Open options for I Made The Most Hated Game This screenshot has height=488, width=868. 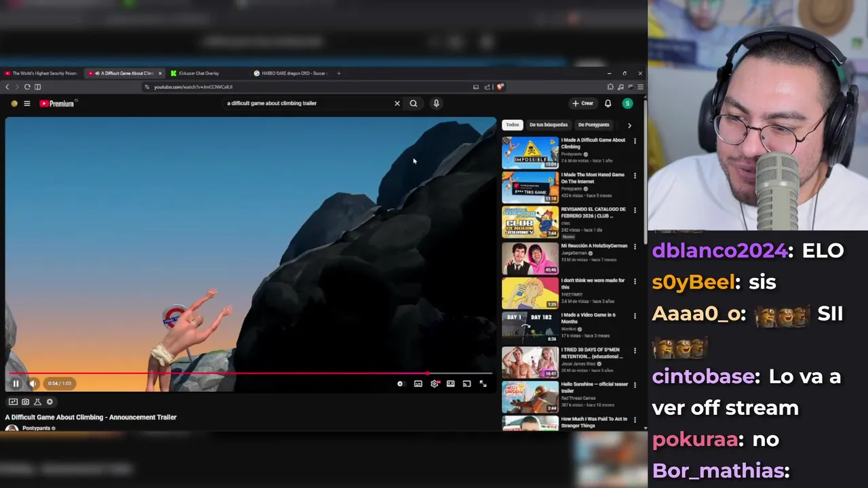pos(635,176)
